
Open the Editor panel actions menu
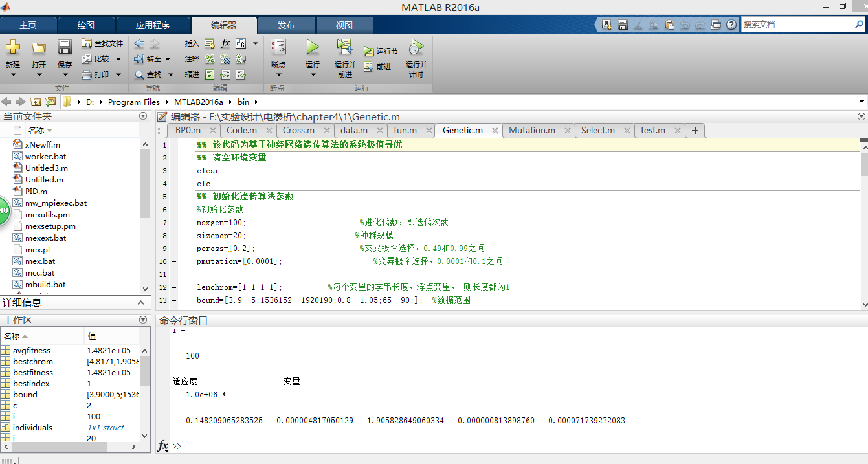861,116
